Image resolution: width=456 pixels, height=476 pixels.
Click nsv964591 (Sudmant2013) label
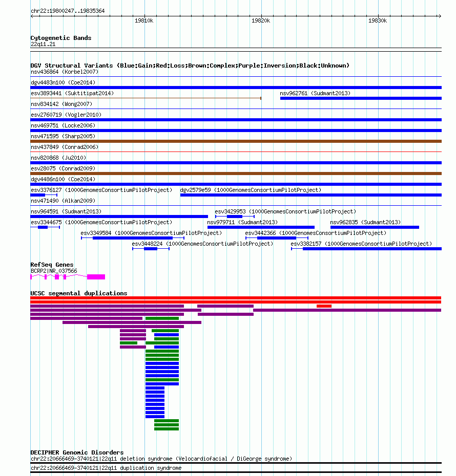66,211
